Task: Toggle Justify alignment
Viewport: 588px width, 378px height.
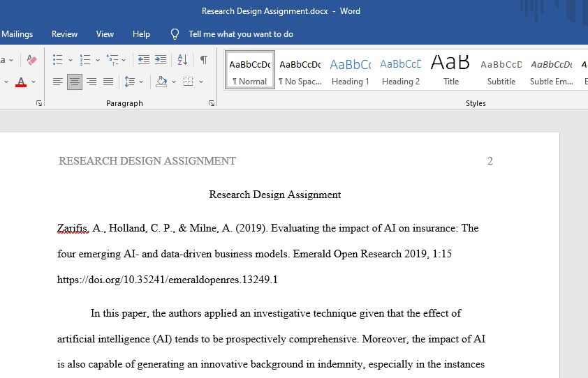Action: 108,82
